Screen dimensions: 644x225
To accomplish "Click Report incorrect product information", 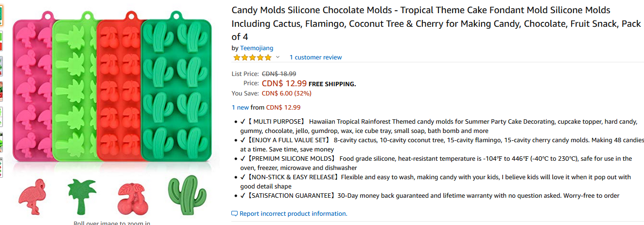I will pos(293,214).
